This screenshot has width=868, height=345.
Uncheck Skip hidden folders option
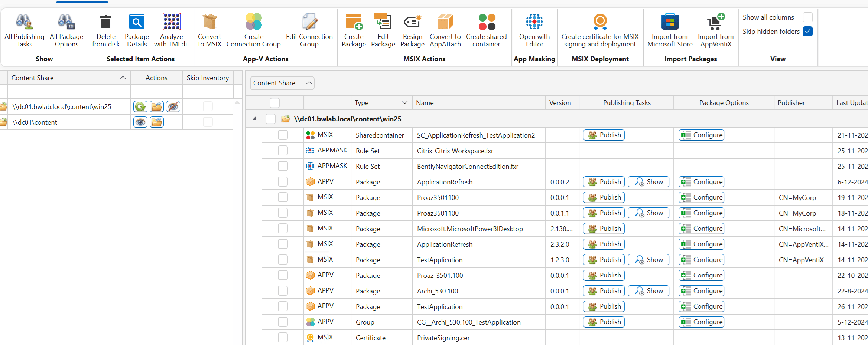tap(807, 32)
